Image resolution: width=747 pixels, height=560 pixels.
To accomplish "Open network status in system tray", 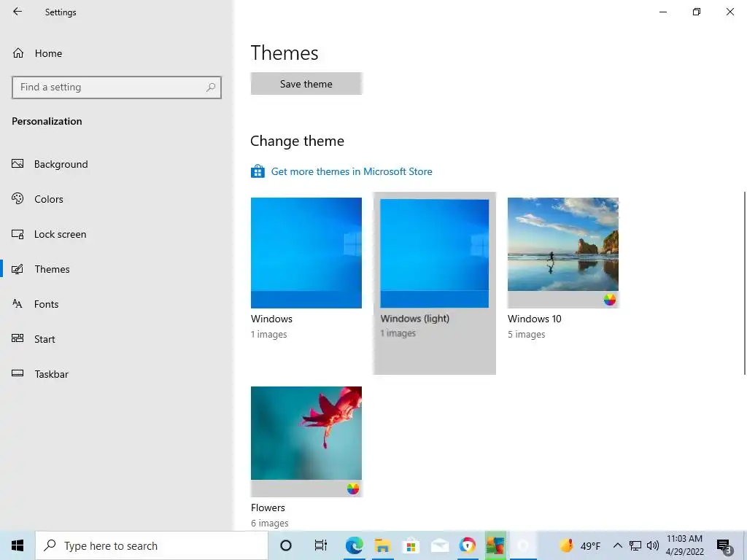I will [635, 545].
